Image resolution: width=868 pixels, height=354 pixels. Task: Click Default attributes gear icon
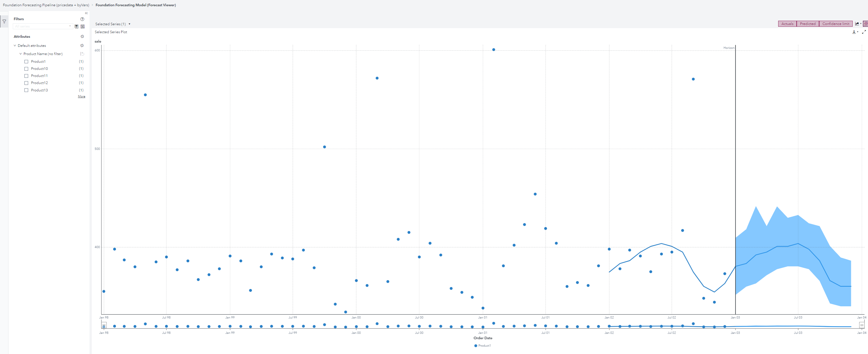coord(82,45)
